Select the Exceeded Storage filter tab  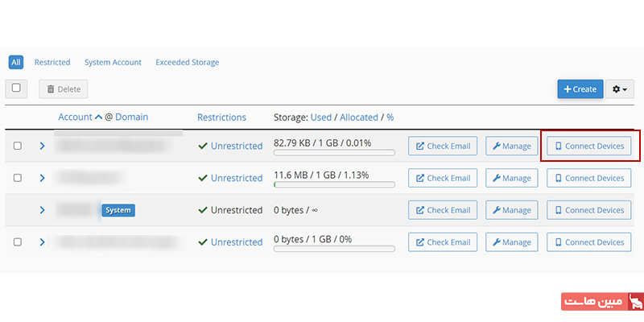[x=188, y=63]
